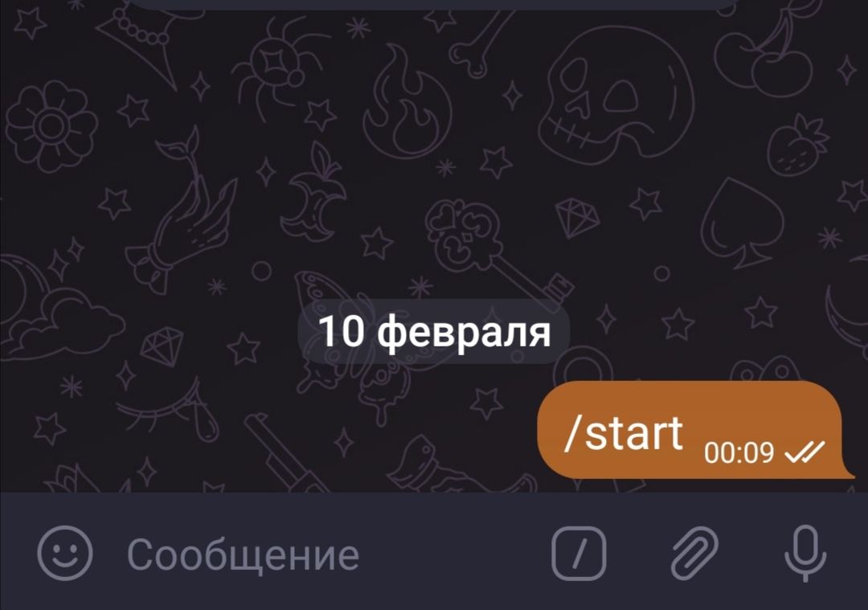
Task: Focus the Сообщение message input field
Action: point(332,554)
